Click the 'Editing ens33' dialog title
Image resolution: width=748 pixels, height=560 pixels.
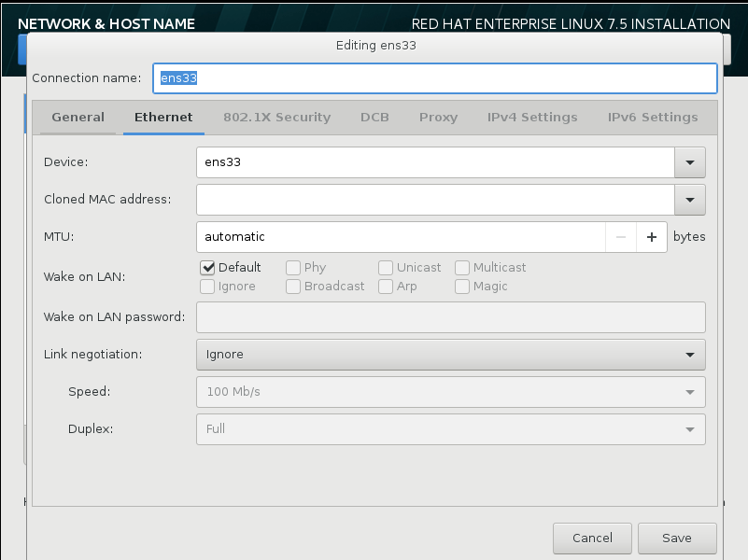pos(376,46)
